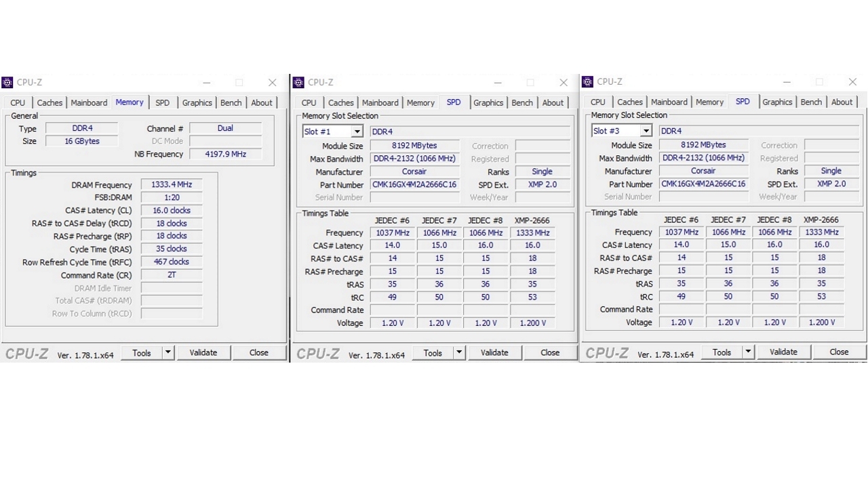Click Module Size 8192 MBytes, Slot #3 window
Viewport: 868px width, 488px height.
point(703,145)
